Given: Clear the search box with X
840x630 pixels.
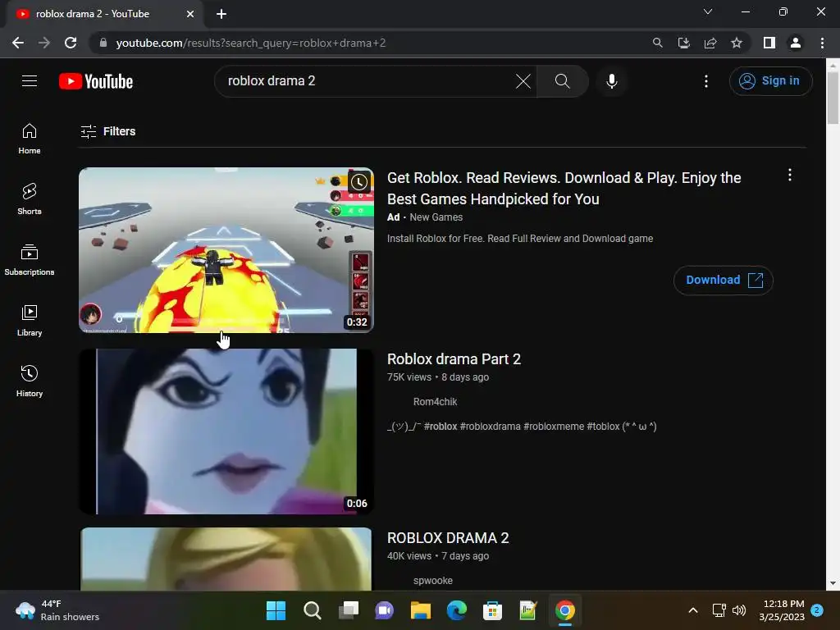Looking at the screenshot, I should pyautogui.click(x=523, y=81).
